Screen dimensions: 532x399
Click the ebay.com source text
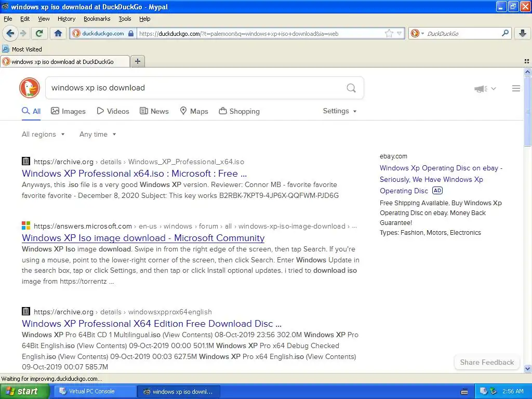(x=394, y=156)
